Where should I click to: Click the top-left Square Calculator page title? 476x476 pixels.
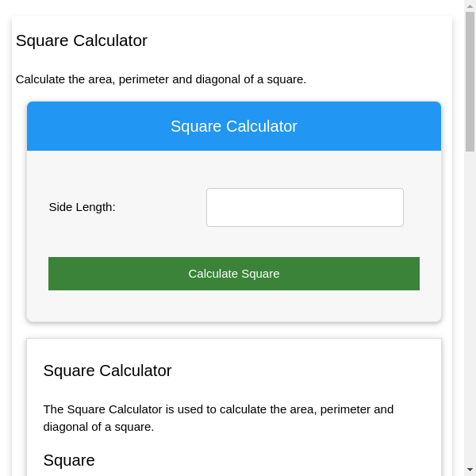(x=82, y=40)
